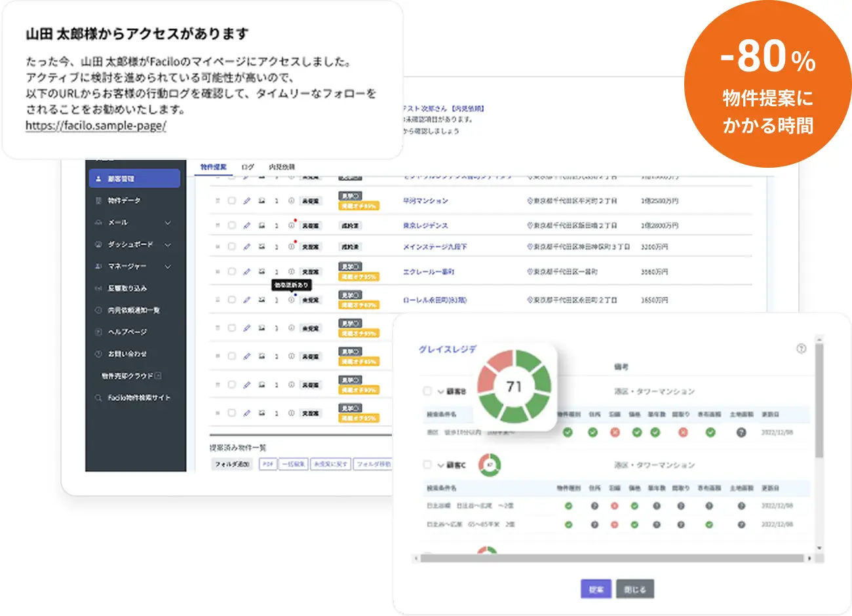Click the scroll-down arrow in the popup

[819, 548]
